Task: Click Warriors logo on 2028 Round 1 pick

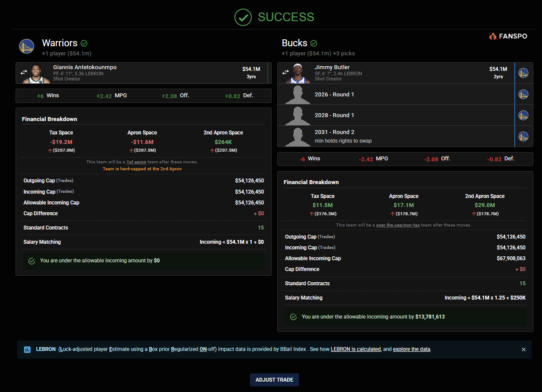Action: click(523, 115)
